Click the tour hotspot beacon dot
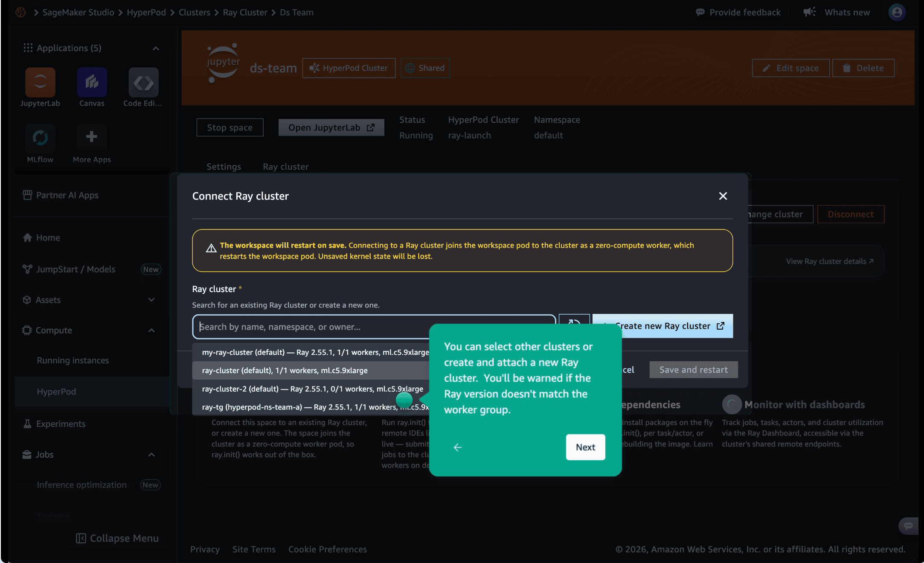The height and width of the screenshot is (563, 924). point(404,400)
